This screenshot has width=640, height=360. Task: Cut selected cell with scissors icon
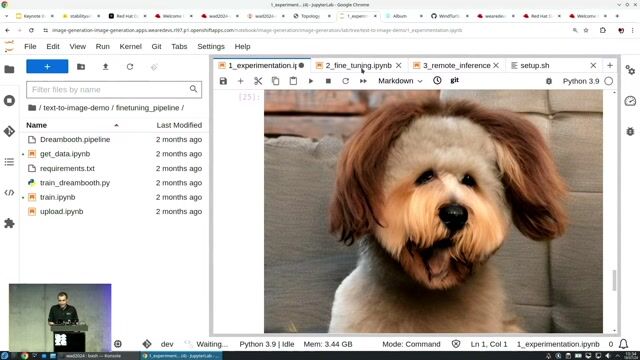point(258,81)
